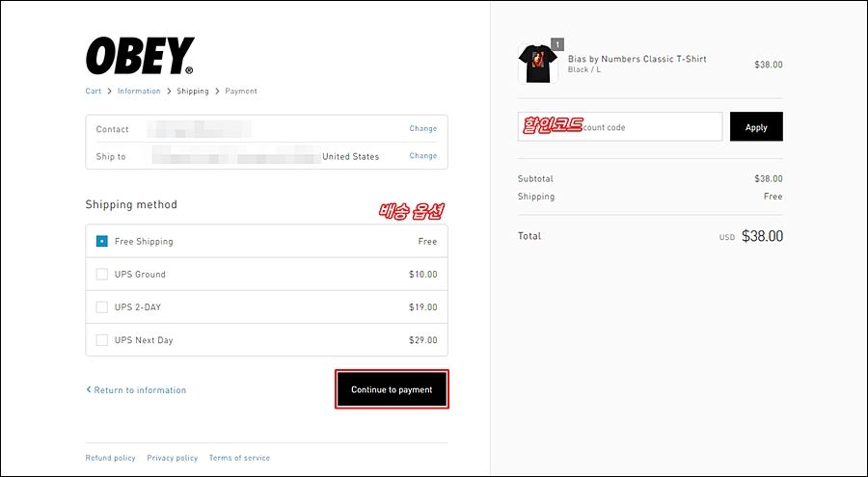Select the Payment breadcrumb step
The image size is (868, 477).
[x=241, y=91]
